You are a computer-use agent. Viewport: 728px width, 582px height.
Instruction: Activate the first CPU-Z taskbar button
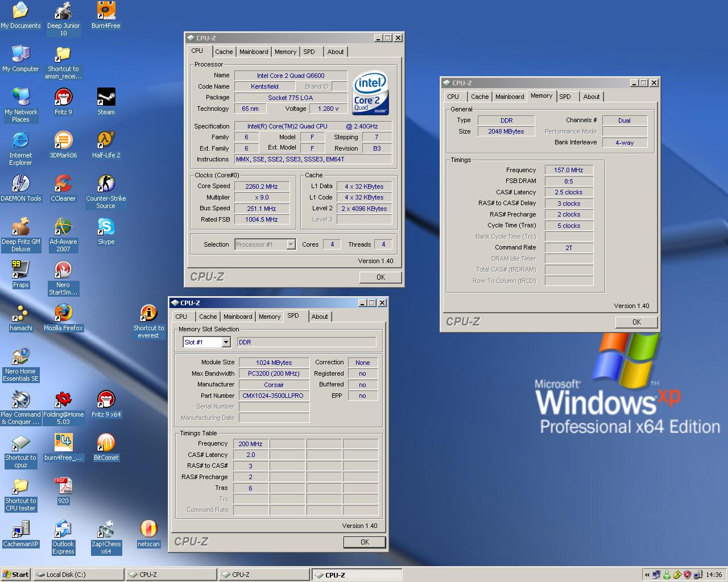click(172, 575)
